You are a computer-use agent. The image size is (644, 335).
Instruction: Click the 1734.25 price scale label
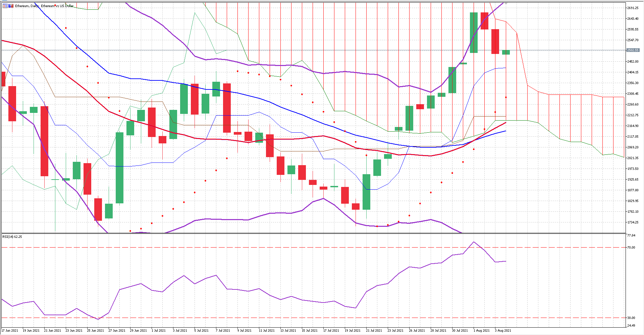[x=633, y=222]
